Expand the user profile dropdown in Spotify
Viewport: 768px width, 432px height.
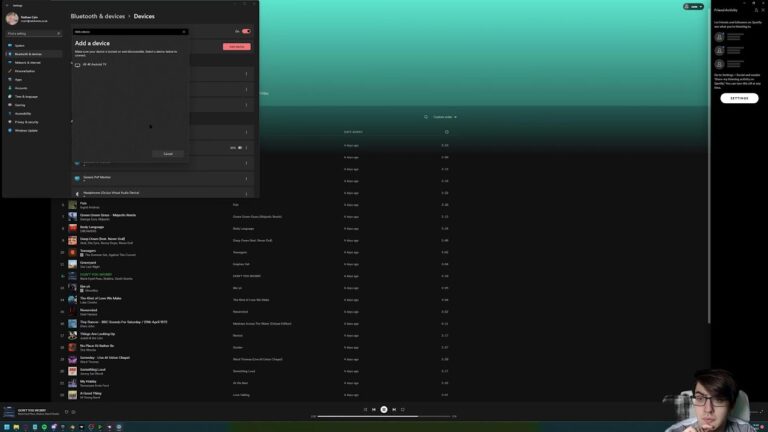(x=693, y=6)
